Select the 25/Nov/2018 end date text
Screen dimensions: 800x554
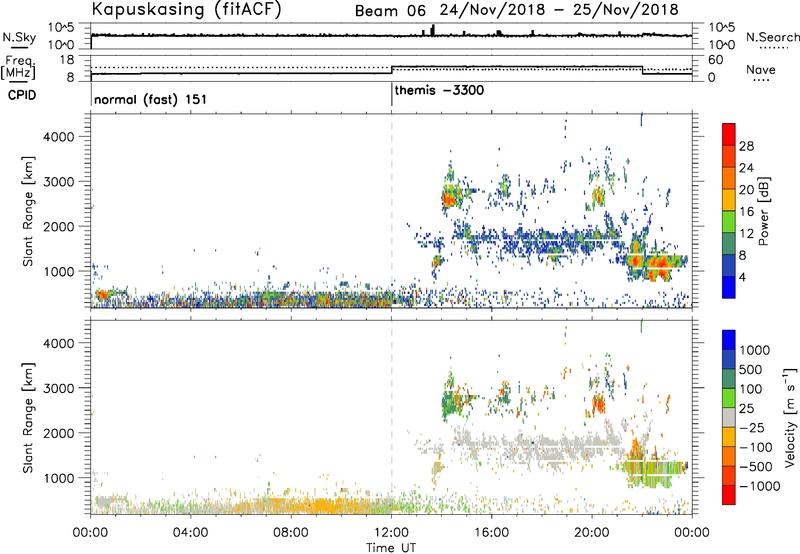click(x=626, y=10)
